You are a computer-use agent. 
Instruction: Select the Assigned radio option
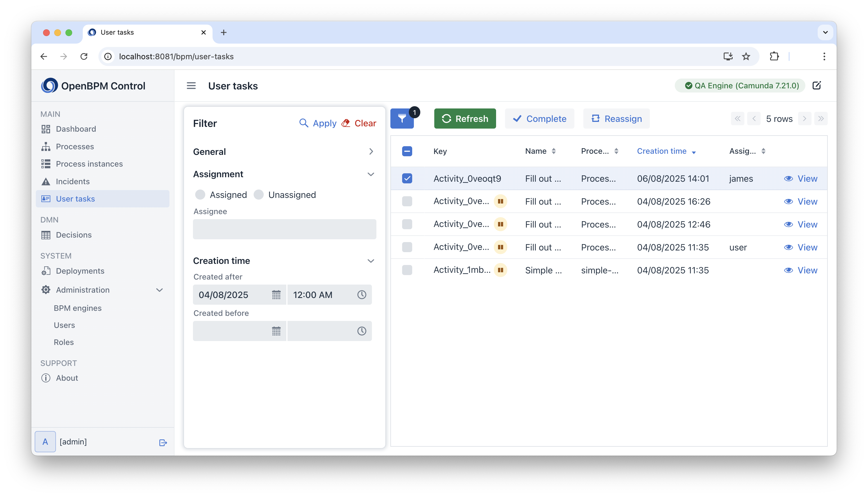pyautogui.click(x=200, y=195)
